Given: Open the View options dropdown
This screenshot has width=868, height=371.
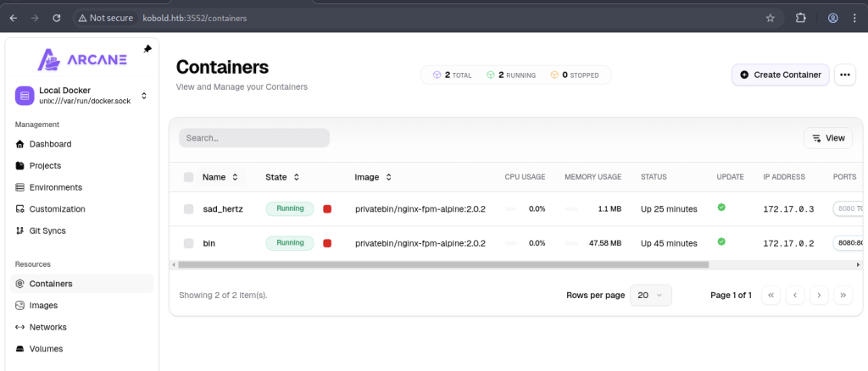Looking at the screenshot, I should 828,138.
